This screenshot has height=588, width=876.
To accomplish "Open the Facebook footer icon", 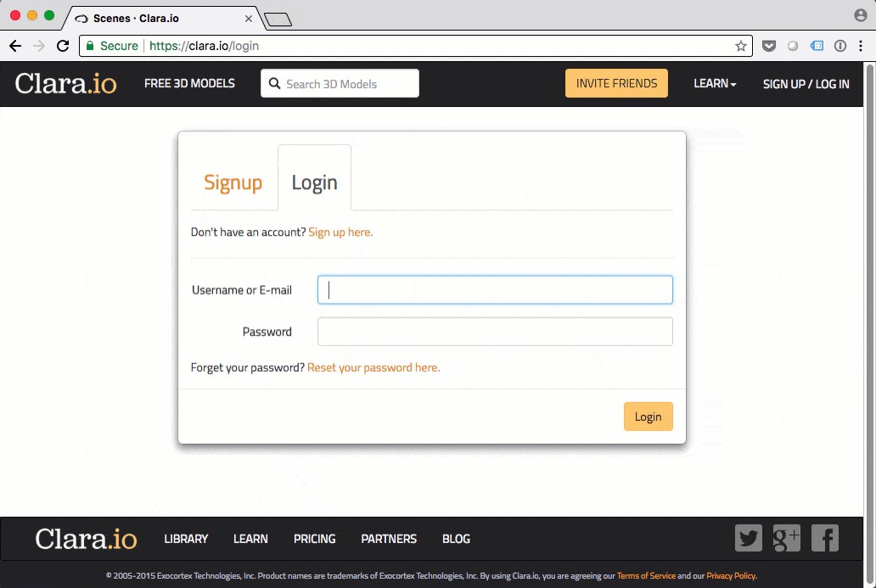I will 824,538.
